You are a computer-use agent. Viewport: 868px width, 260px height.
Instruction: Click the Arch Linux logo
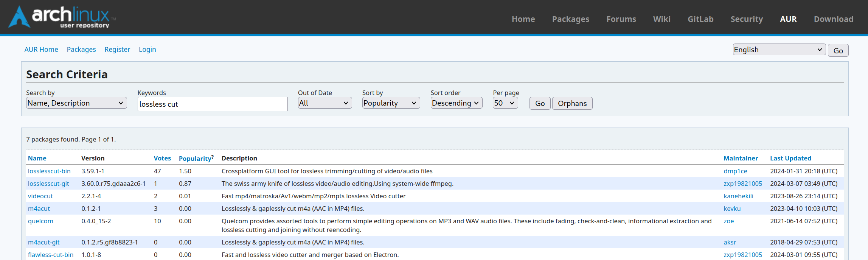(x=62, y=17)
